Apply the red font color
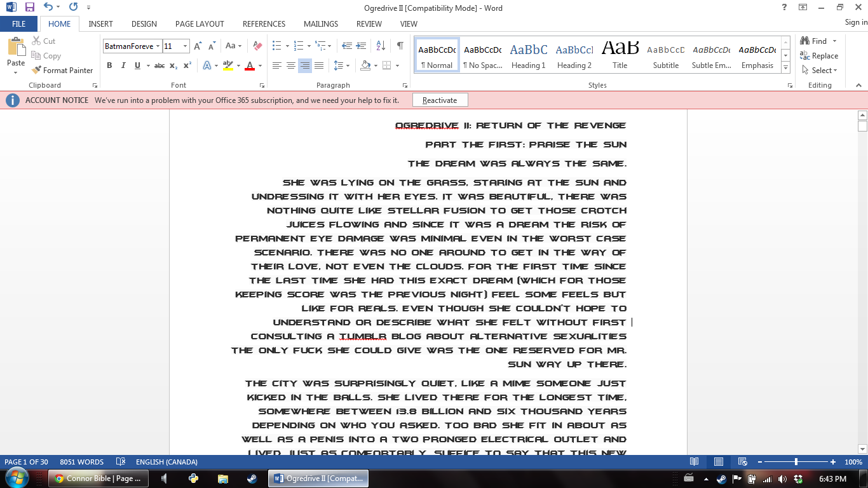868x488 pixels. (x=249, y=65)
